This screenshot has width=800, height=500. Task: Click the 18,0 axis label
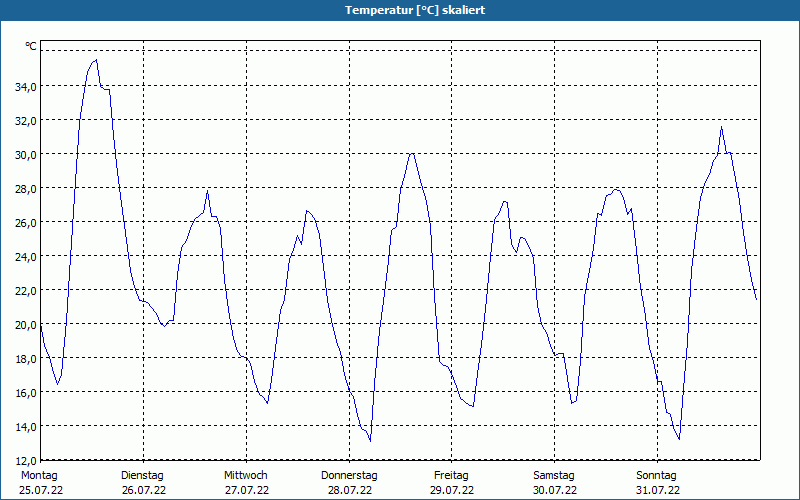26,359
